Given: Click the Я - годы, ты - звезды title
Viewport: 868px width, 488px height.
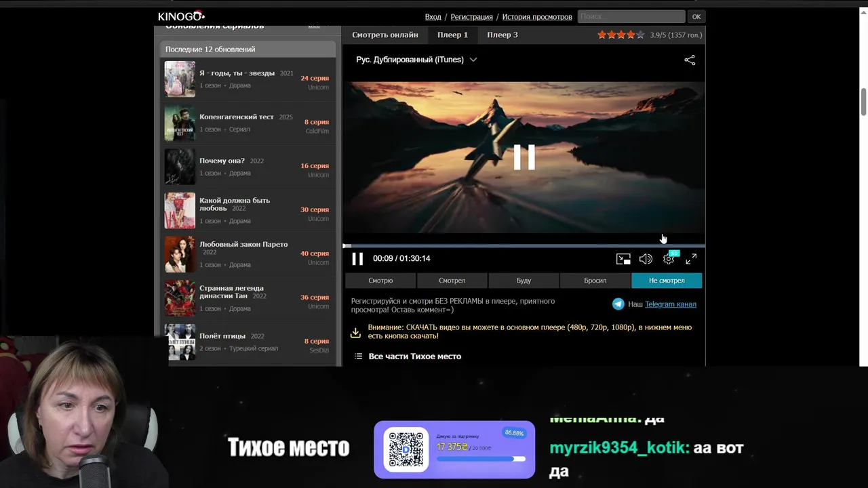Looking at the screenshot, I should tap(237, 73).
